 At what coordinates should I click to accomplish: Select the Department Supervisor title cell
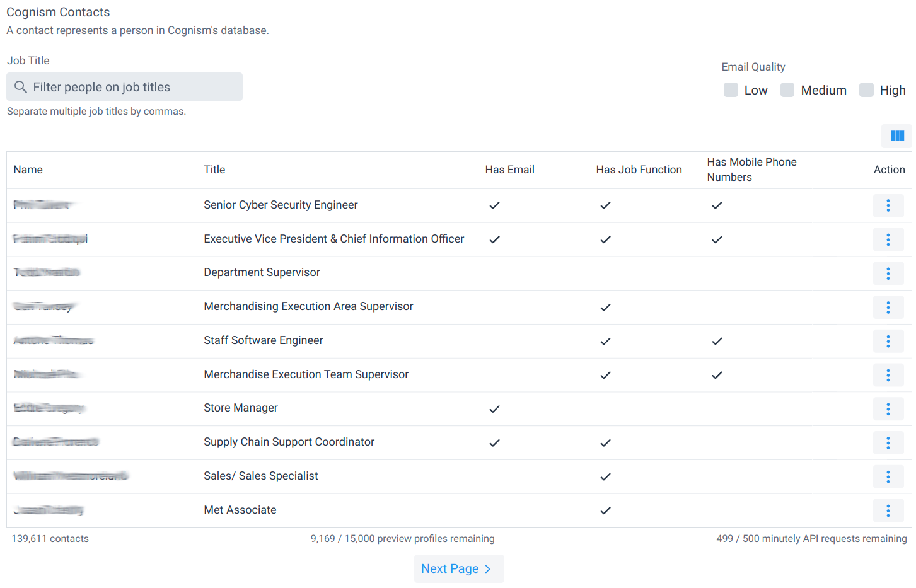point(262,272)
